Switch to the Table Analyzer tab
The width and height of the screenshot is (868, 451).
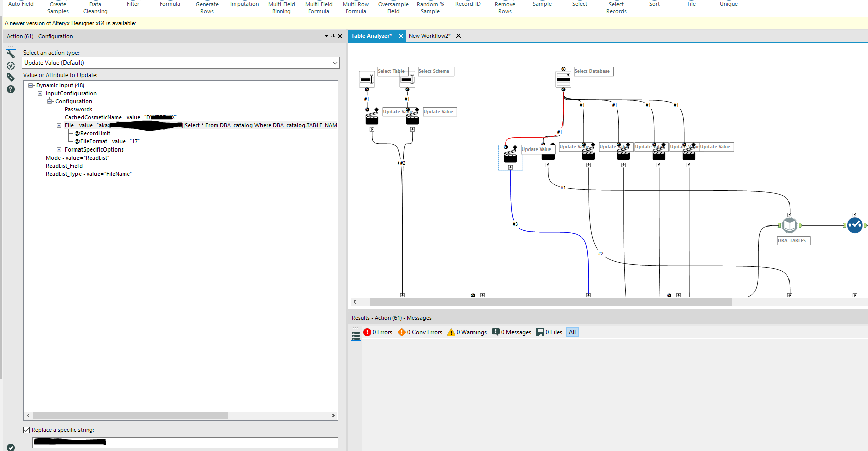(371, 36)
